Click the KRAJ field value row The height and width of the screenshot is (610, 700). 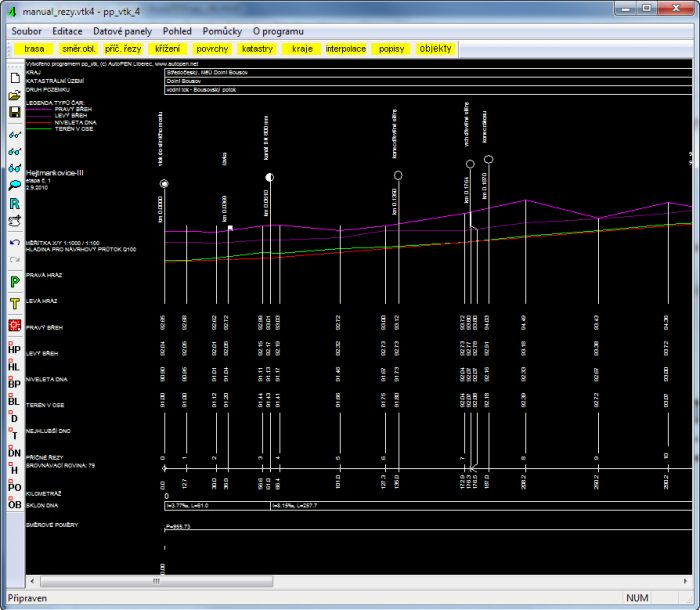tap(428, 72)
